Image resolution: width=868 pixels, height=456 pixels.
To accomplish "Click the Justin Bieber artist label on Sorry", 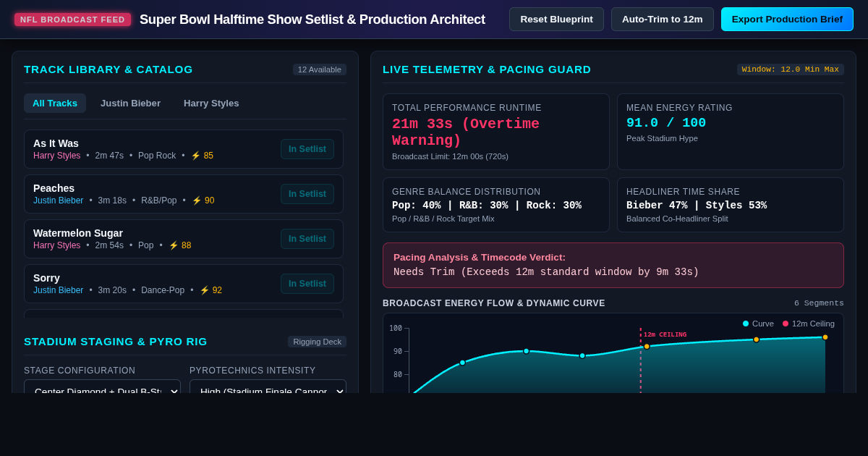I will coord(59,290).
